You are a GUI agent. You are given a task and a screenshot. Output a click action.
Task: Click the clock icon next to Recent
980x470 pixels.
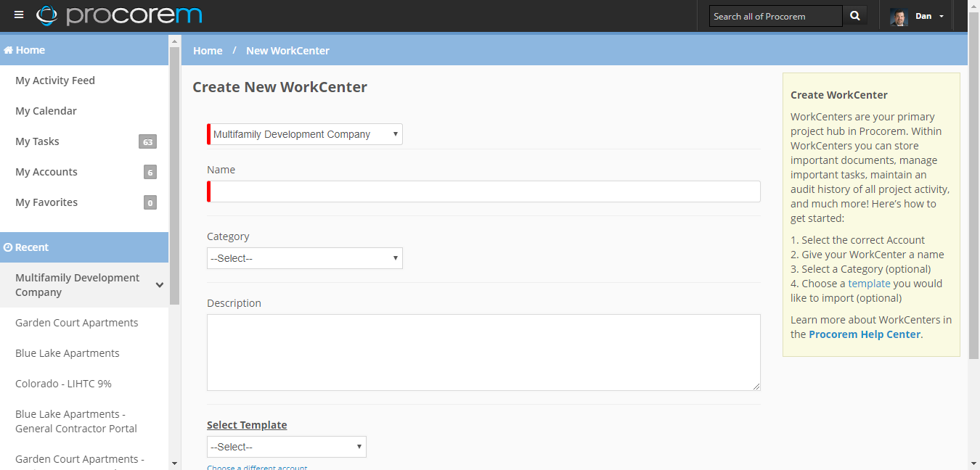(9, 247)
